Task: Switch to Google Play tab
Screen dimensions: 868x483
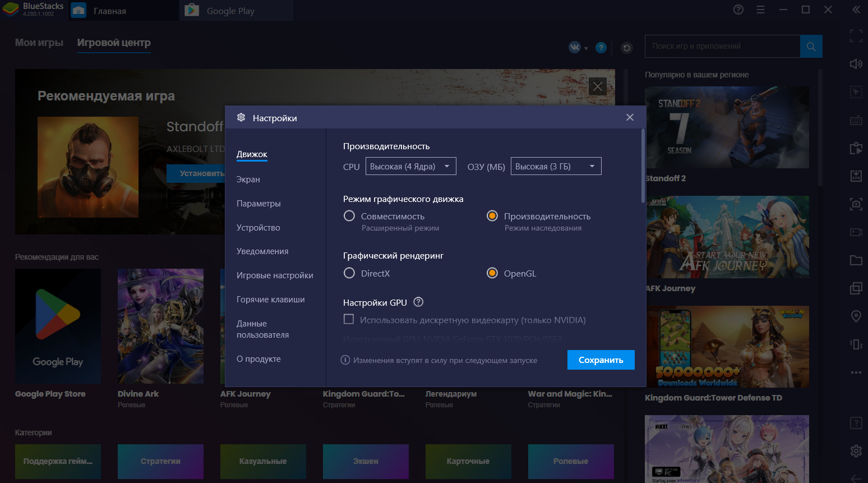Action: click(237, 11)
